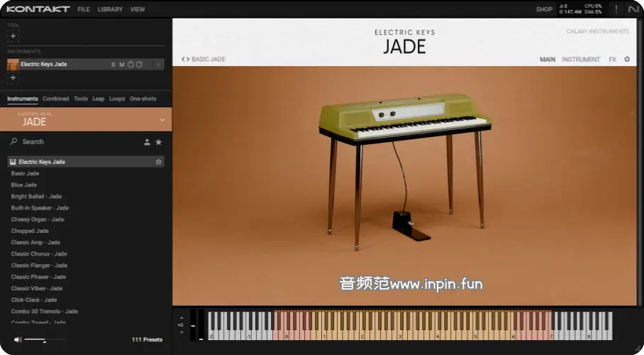Screen dimensions: 644x355
Task: Open the SHOP link
Action: [544, 9]
